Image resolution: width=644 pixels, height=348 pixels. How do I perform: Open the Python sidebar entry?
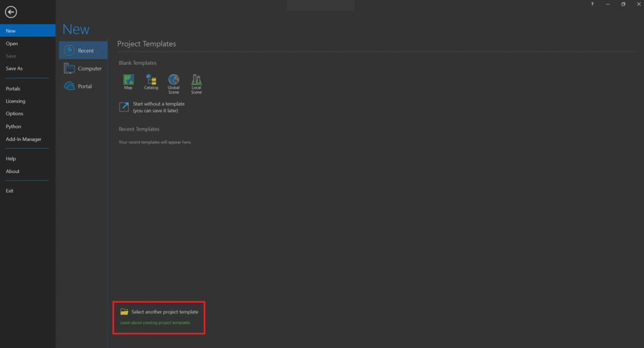click(13, 126)
